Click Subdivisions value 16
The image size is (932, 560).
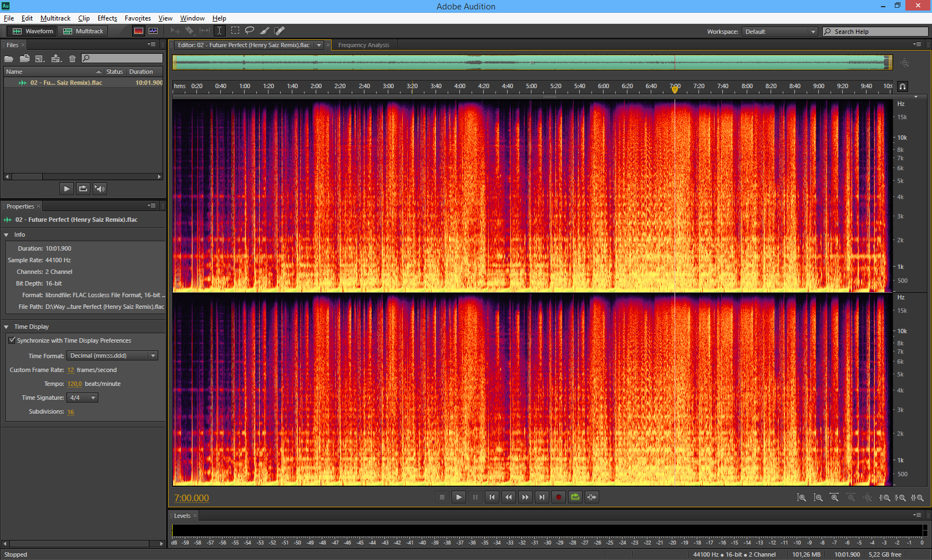(70, 411)
